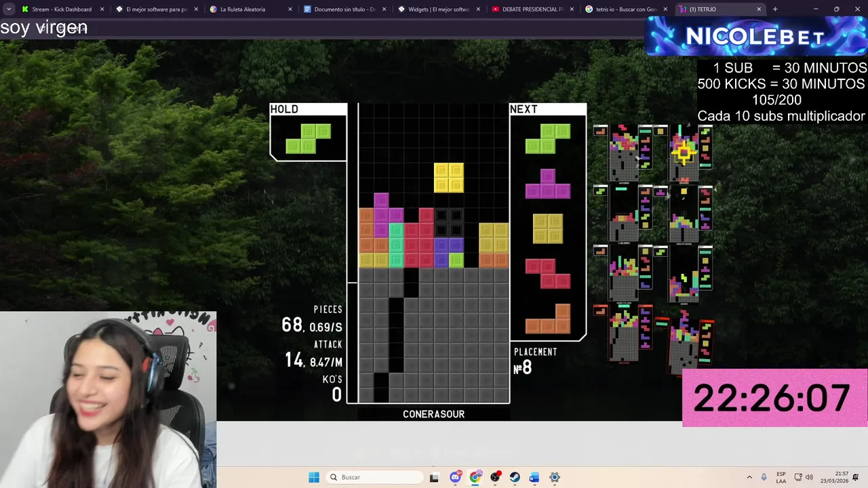The width and height of the screenshot is (868, 488).
Task: Close the La Ruleta Aleatoria tab
Action: (290, 9)
